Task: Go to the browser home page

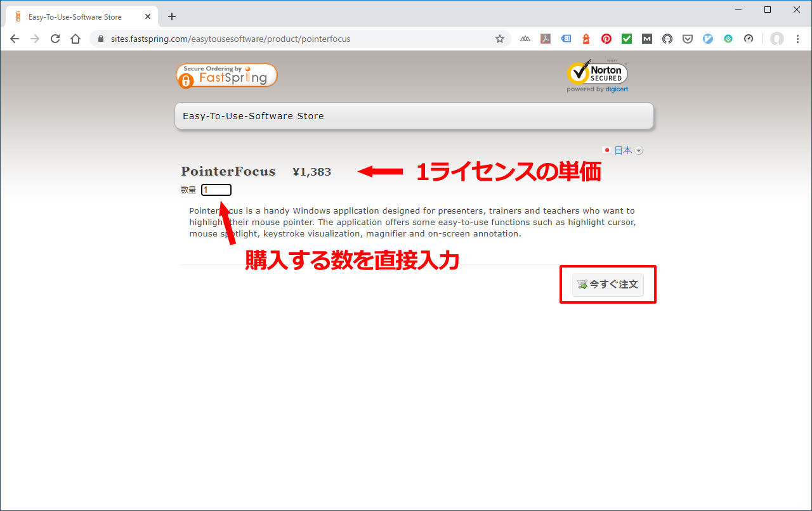Action: 75,39
